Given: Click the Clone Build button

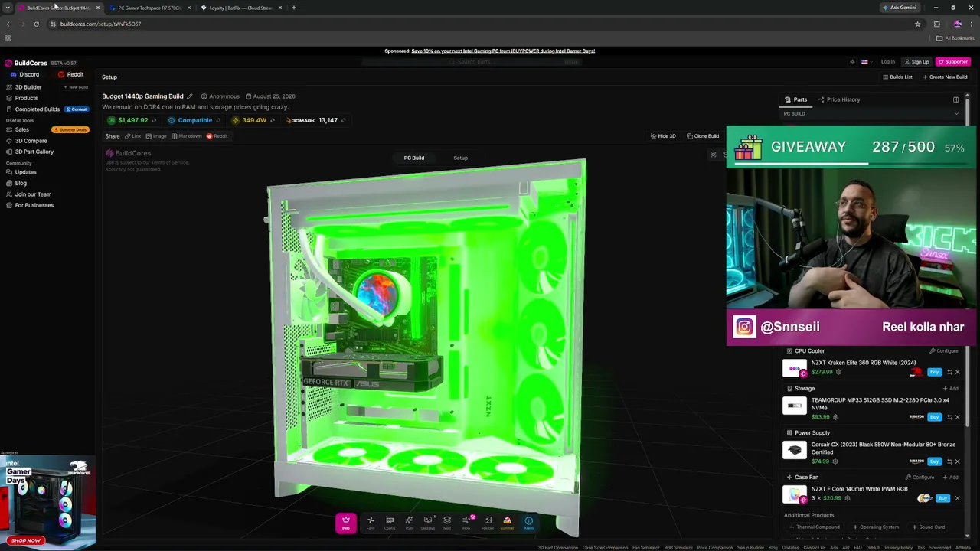Looking at the screenshot, I should pyautogui.click(x=703, y=136).
